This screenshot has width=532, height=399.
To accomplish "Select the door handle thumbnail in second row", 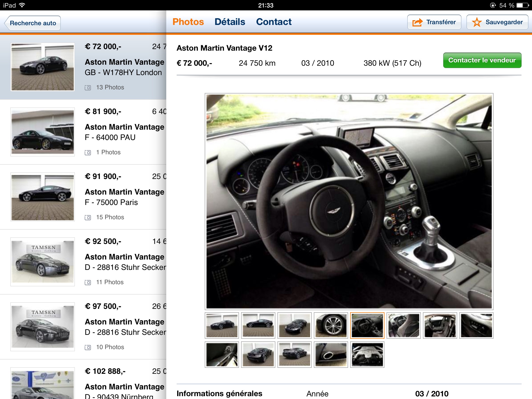I will coord(222,355).
